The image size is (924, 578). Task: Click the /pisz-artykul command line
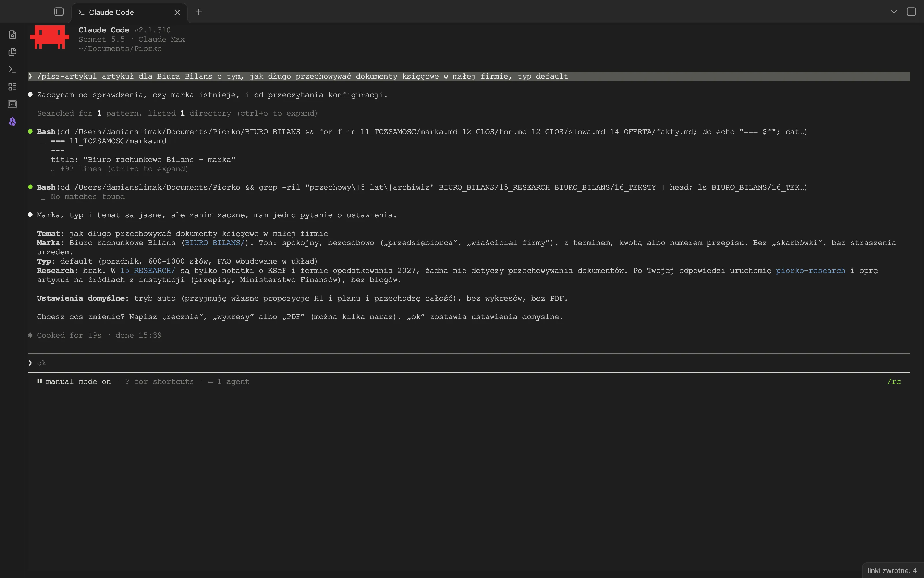(468, 77)
